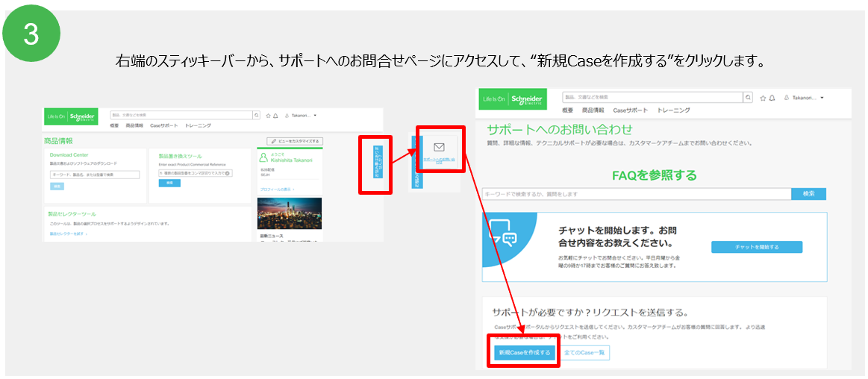
Task: Open bell notifications on サポートへのお問い合わせ page
Action: (x=772, y=98)
